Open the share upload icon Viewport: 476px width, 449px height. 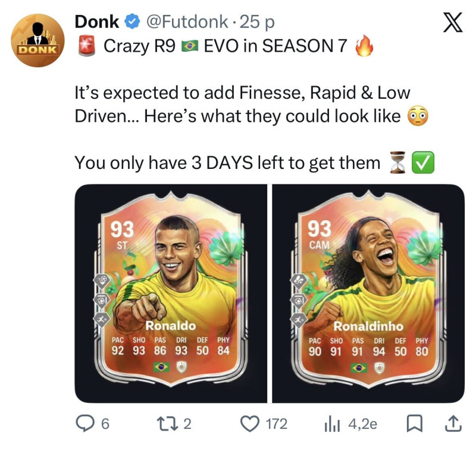coord(453,423)
